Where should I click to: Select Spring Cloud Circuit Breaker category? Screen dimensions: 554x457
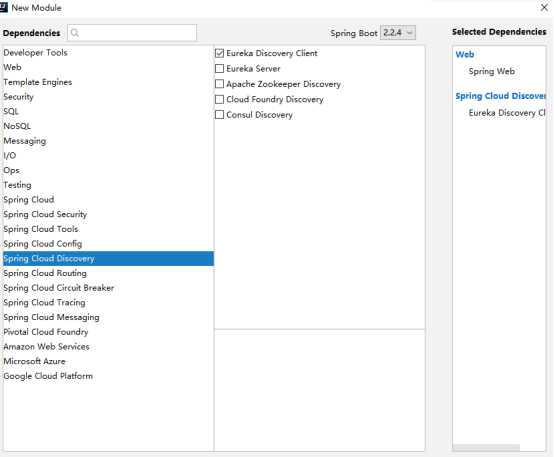coord(108,288)
